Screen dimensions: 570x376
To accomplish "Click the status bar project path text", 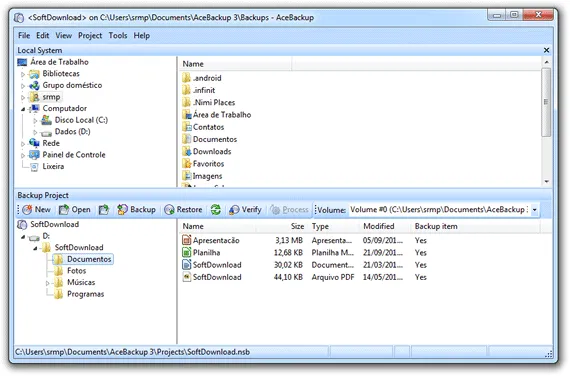I will 133,352.
